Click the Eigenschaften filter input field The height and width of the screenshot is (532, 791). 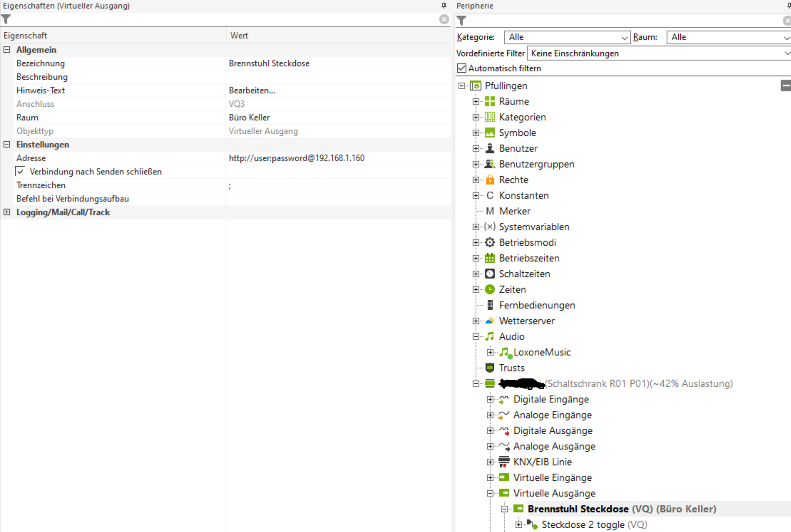click(225, 19)
